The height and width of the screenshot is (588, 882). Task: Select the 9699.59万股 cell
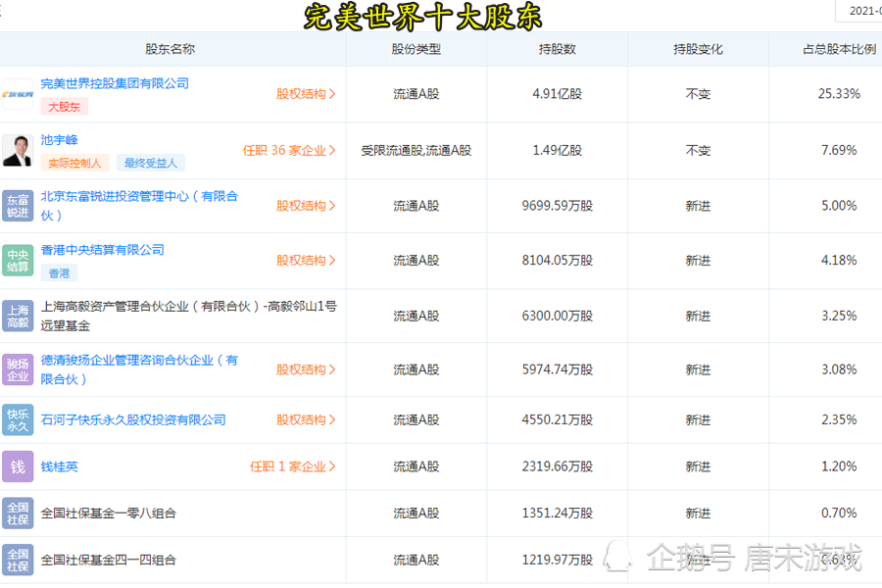click(558, 206)
